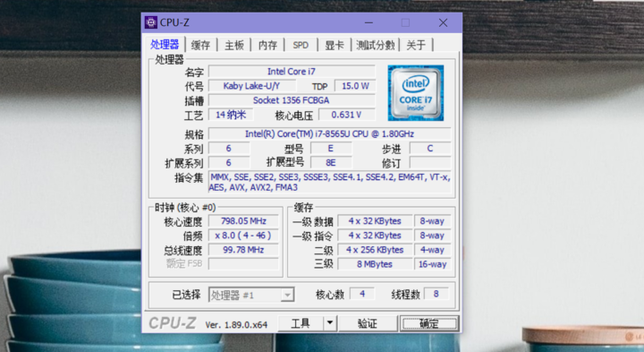This screenshot has height=352, width=644.
Task: Click the 二级 cache size 4 x 256 KBytes
Action: [375, 250]
